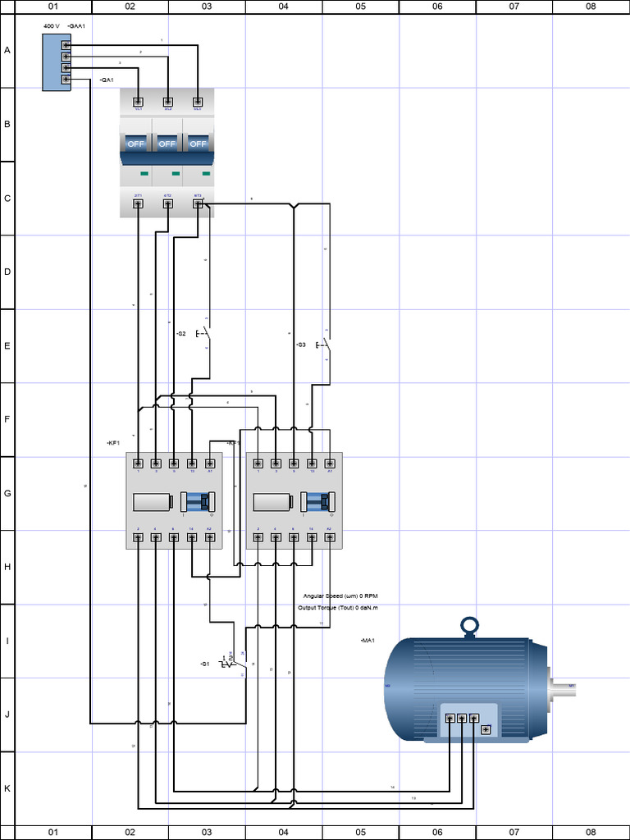Screen dimensions: 630x840
Task: Toggle the breaker OFF switch above terminal 4/T2
Action: click(167, 144)
